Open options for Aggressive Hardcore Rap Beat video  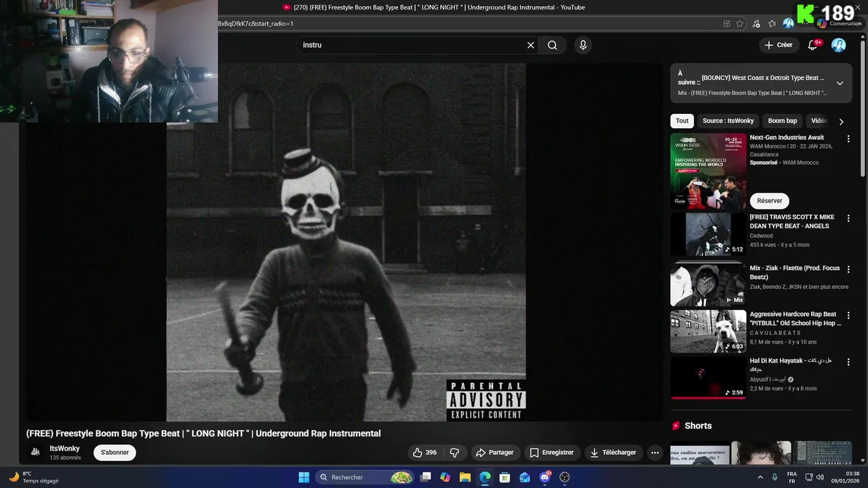coord(848,316)
